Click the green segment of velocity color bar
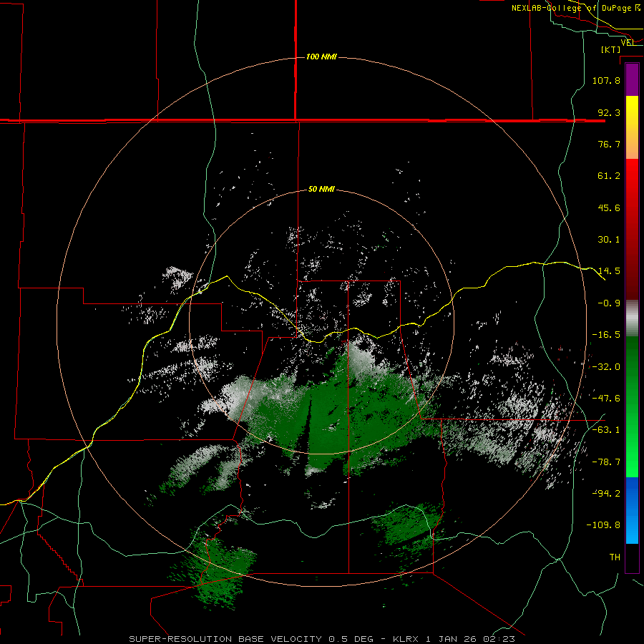This screenshot has height=644, width=644. 632,406
